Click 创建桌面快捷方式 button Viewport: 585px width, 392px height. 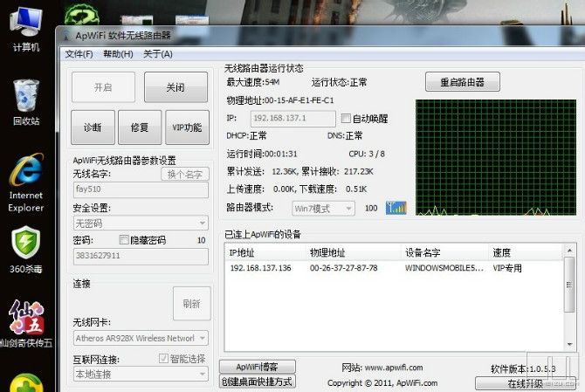(x=257, y=382)
